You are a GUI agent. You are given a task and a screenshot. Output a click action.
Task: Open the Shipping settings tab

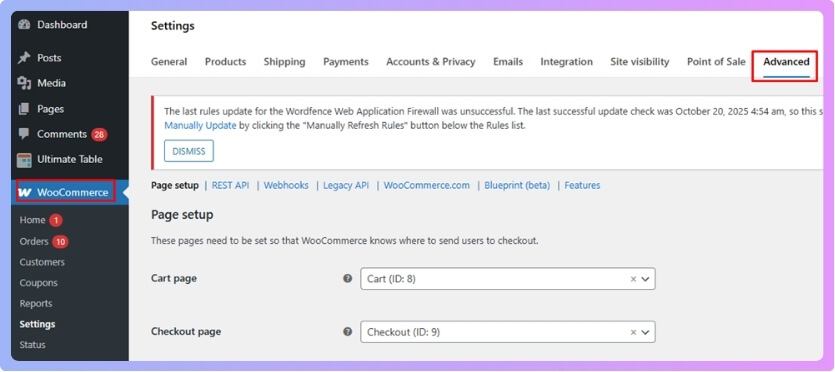click(x=284, y=62)
